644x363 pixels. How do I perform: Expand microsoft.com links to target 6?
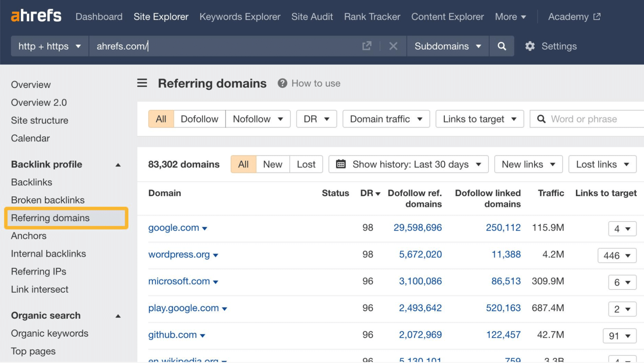[622, 282]
